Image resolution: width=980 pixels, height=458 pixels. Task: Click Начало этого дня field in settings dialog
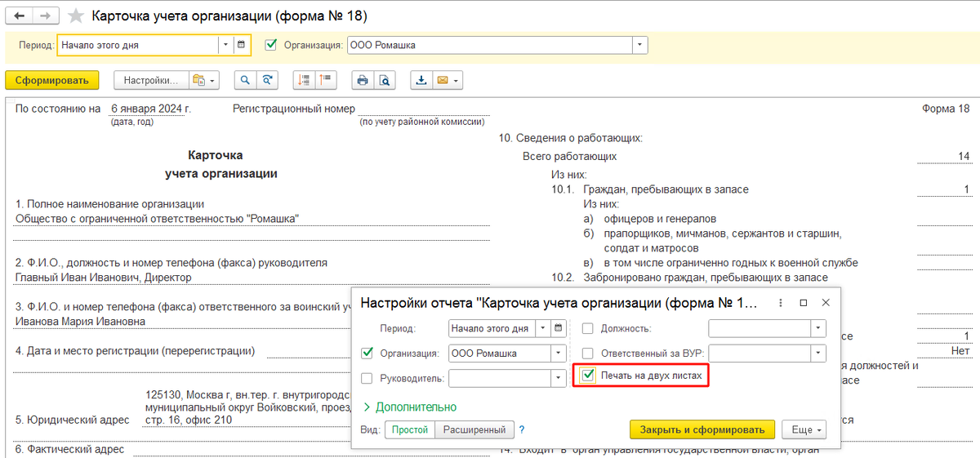click(x=492, y=328)
